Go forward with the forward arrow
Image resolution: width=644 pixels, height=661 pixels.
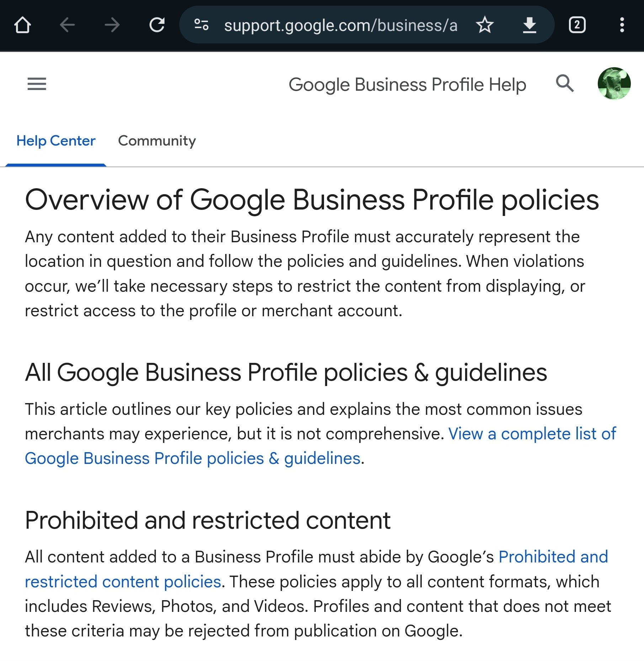pyautogui.click(x=112, y=25)
